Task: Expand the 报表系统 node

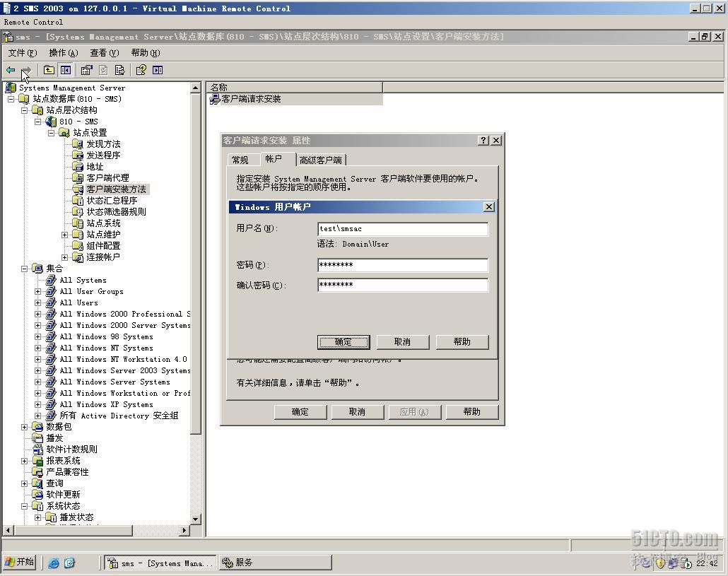Action: tap(24, 461)
